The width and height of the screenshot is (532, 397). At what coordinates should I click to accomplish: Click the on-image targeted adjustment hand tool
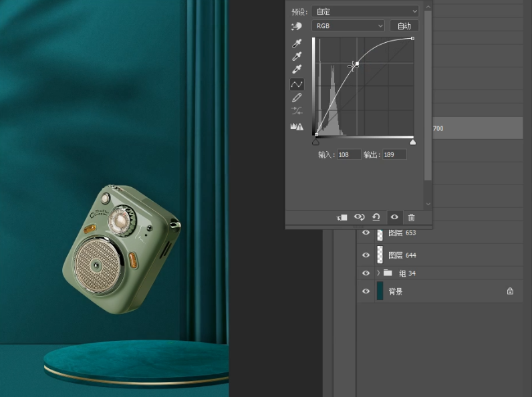point(297,26)
